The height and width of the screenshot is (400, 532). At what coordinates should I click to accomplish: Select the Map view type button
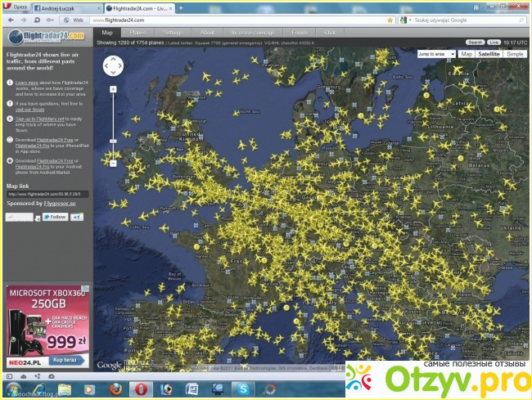click(466, 54)
